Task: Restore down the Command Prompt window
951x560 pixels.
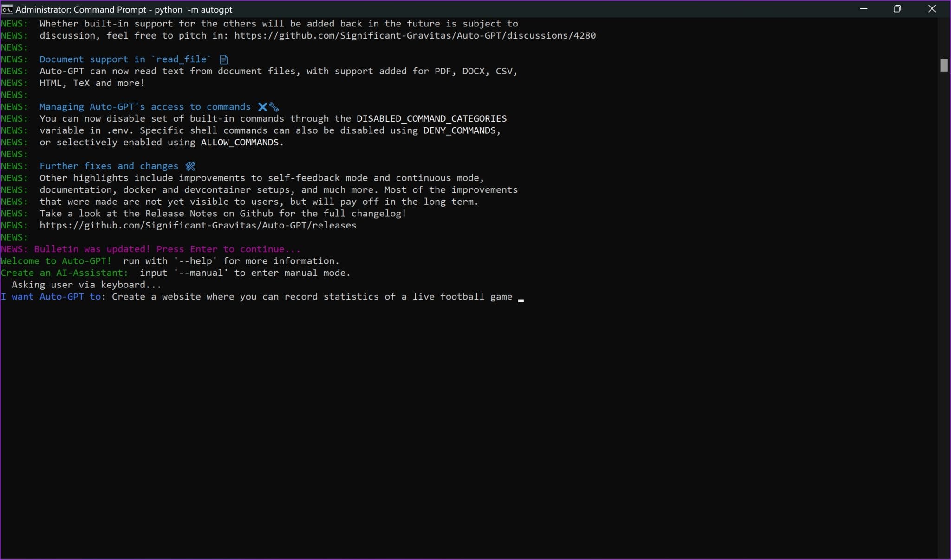Action: tap(897, 9)
